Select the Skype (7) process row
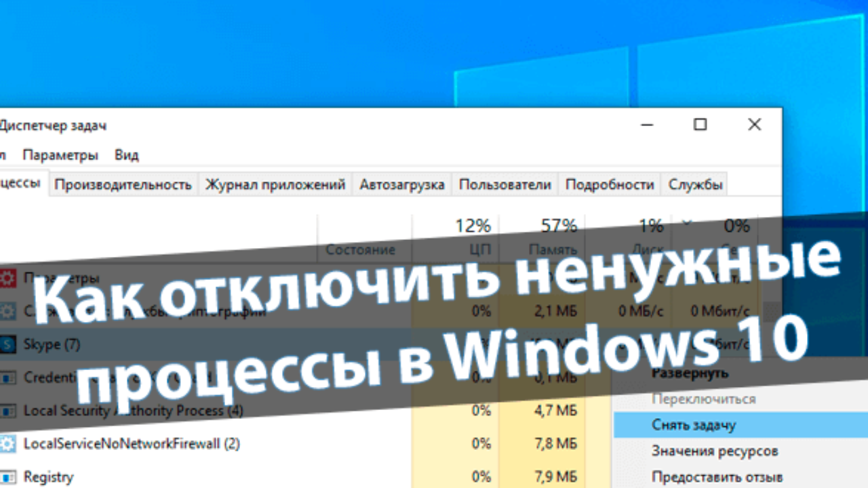 coord(305,344)
